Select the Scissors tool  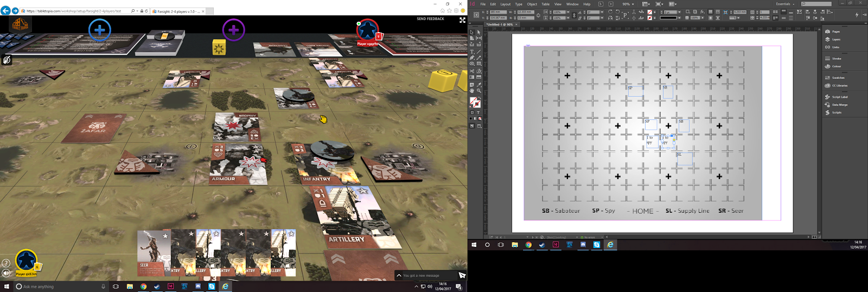pyautogui.click(x=471, y=71)
